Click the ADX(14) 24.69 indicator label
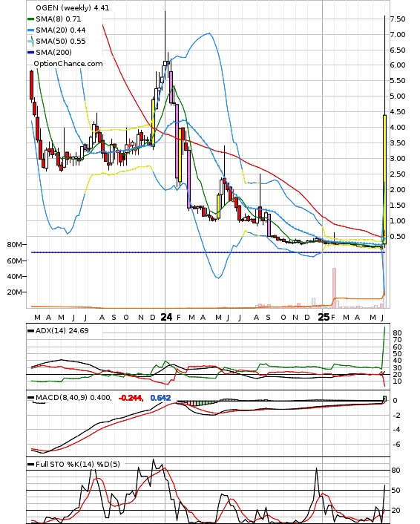The height and width of the screenshot is (524, 420). point(62,330)
